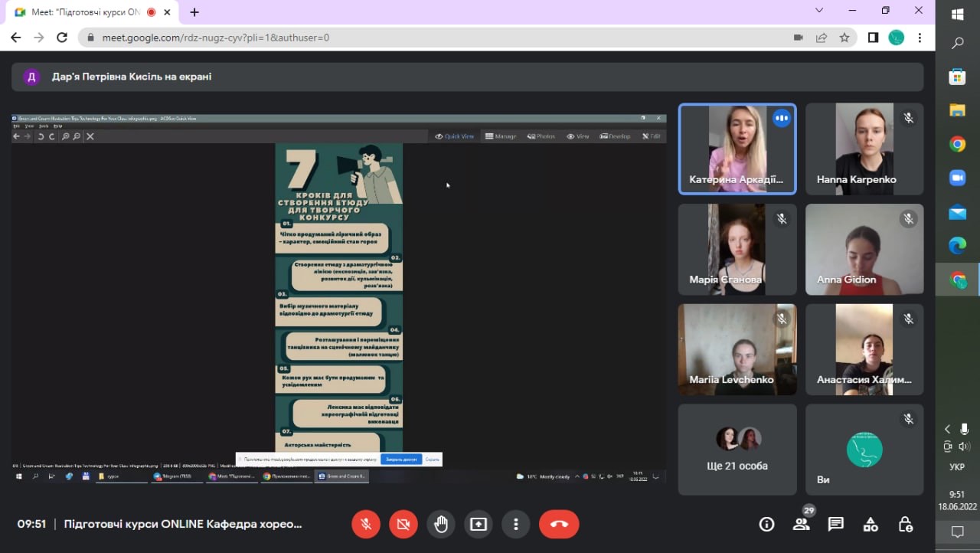Open Chrome's three-dot menu
The width and height of the screenshot is (980, 553).
(920, 38)
